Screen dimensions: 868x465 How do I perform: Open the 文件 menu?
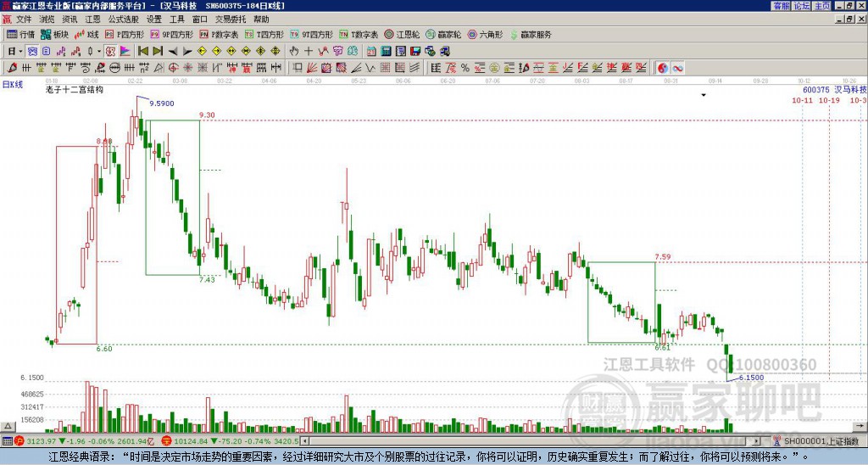24,20
